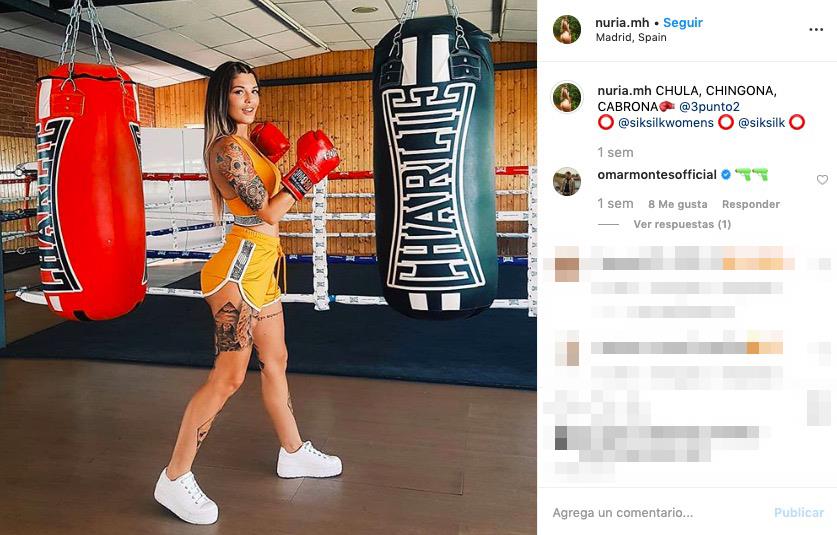This screenshot has height=535, width=837.
Task: Click the boxing gym post photo
Action: coord(268,268)
